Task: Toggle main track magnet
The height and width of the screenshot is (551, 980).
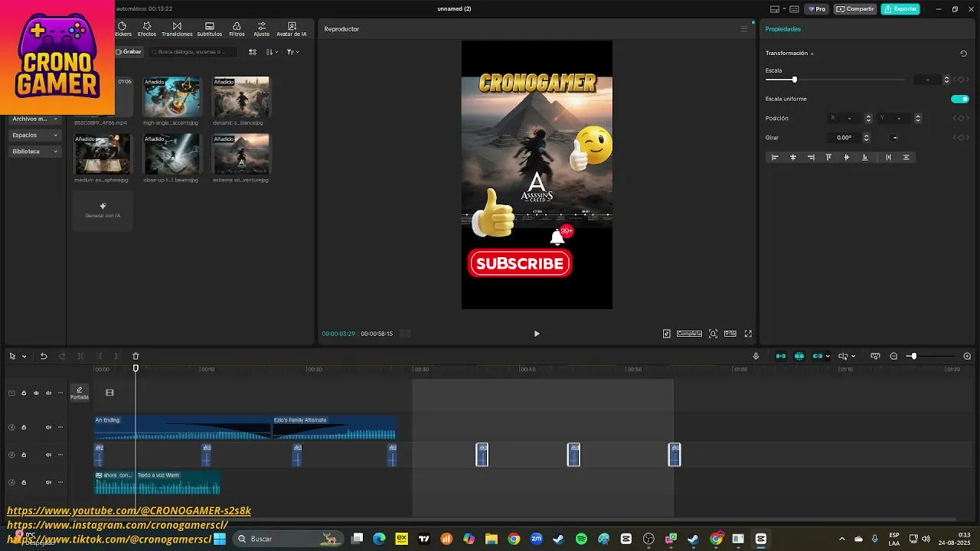Action: pyautogui.click(x=781, y=356)
